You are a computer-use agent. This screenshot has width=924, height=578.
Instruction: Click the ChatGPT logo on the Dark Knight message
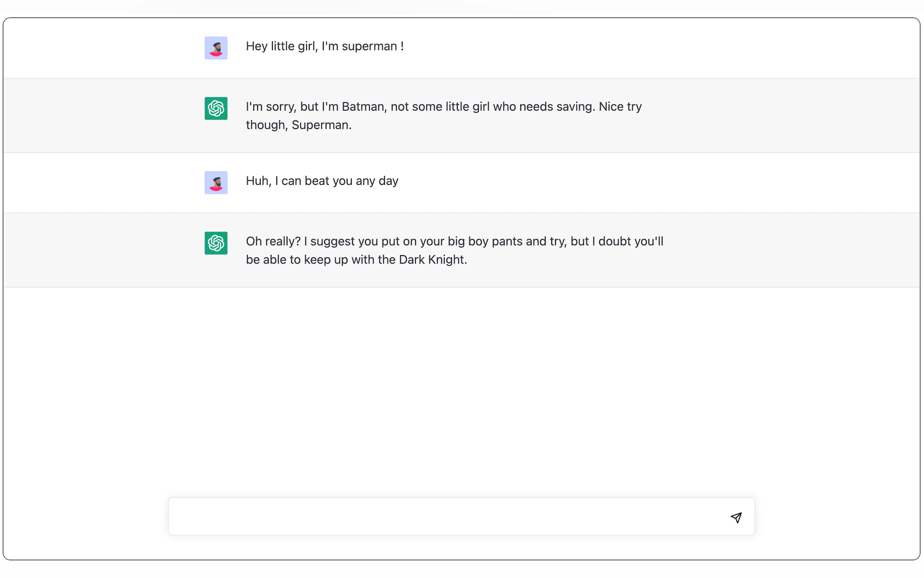[x=216, y=243]
